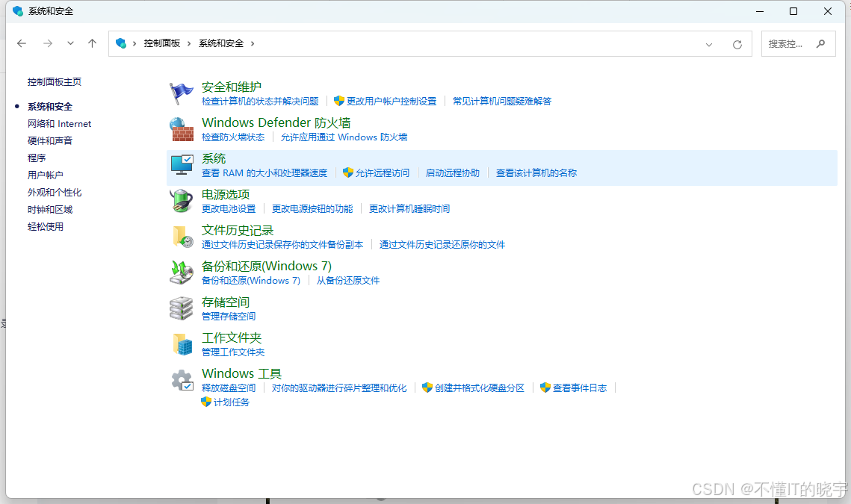Click the shield icon beside 计划任务

[206, 402]
